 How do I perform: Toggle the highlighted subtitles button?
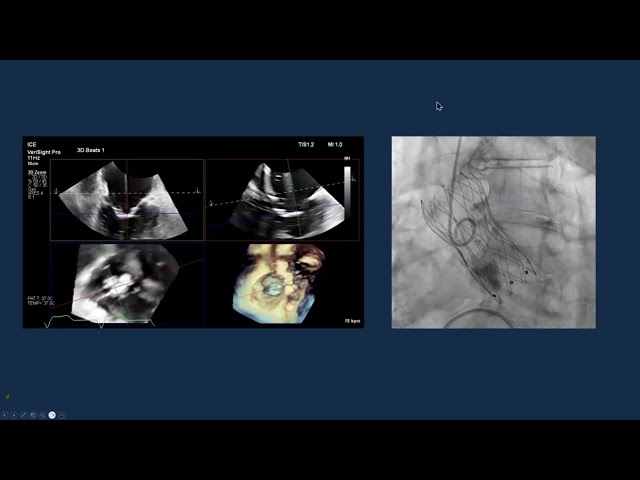click(52, 415)
